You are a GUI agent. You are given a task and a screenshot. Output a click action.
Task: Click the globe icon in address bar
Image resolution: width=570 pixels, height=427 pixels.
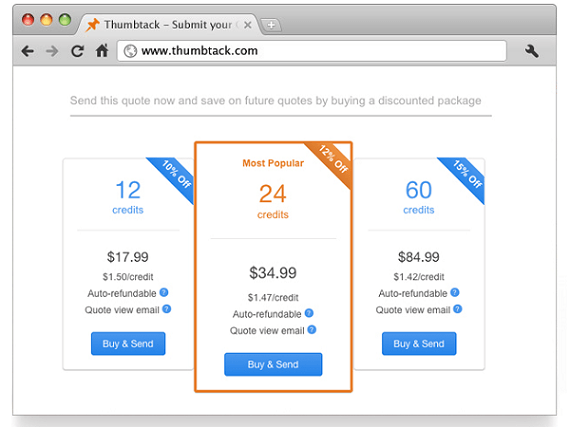130,51
